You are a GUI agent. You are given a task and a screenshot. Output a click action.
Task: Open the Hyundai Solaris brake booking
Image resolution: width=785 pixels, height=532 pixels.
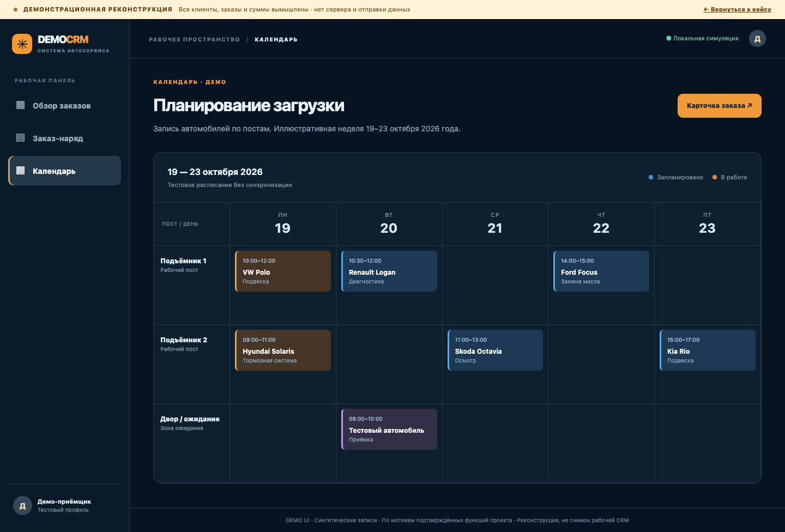(x=283, y=350)
